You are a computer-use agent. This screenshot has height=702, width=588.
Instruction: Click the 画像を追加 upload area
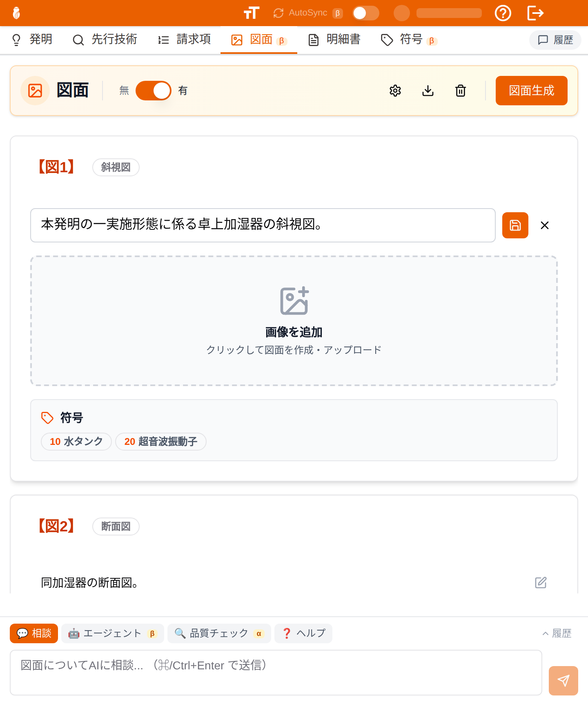294,321
